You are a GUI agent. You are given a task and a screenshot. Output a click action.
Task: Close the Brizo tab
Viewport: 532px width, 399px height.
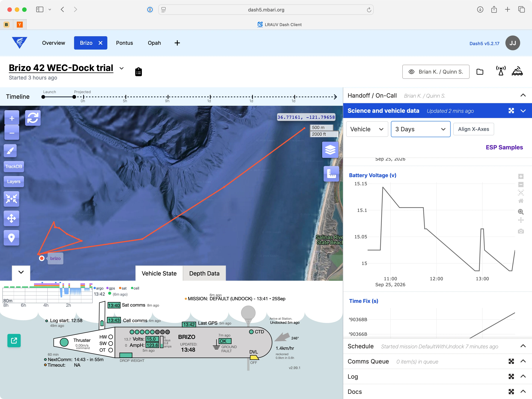click(x=100, y=43)
